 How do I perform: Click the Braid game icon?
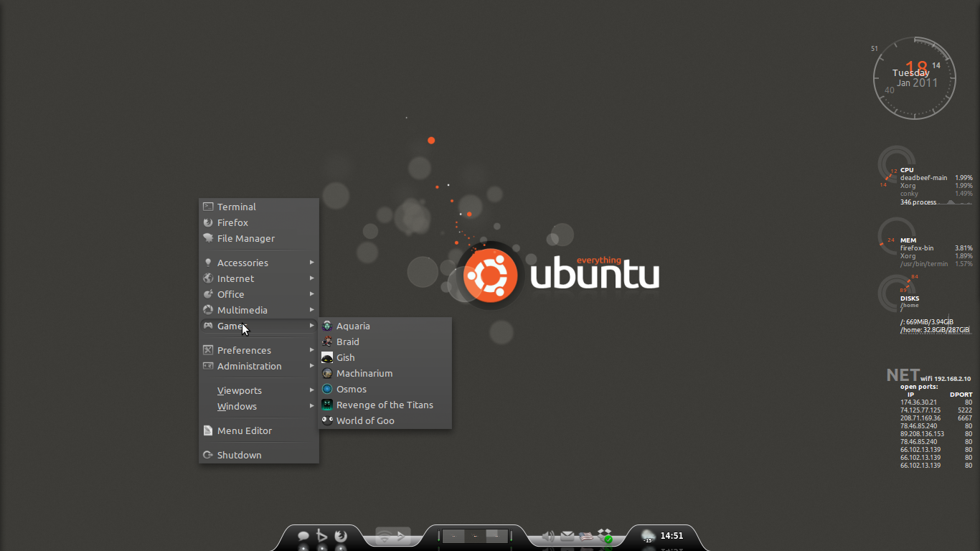pyautogui.click(x=327, y=342)
